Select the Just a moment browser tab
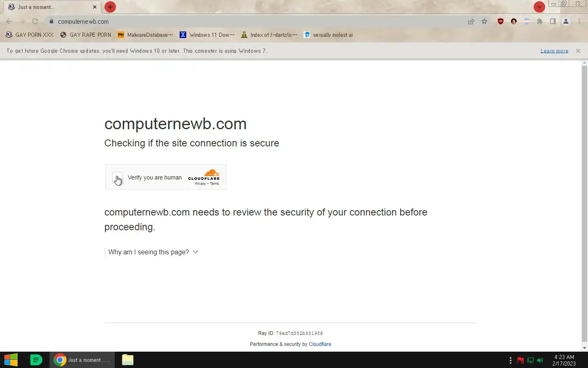This screenshot has width=588, height=368. [51, 7]
